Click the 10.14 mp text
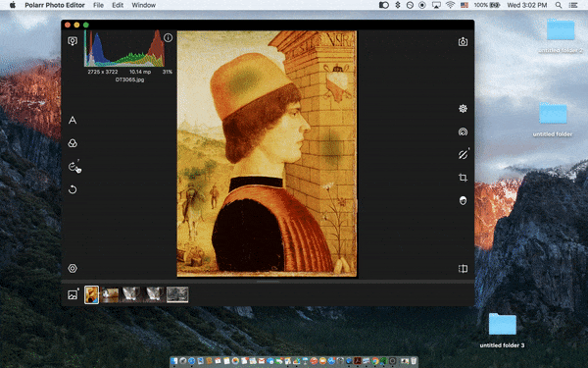This screenshot has width=588, height=368. 140,72
